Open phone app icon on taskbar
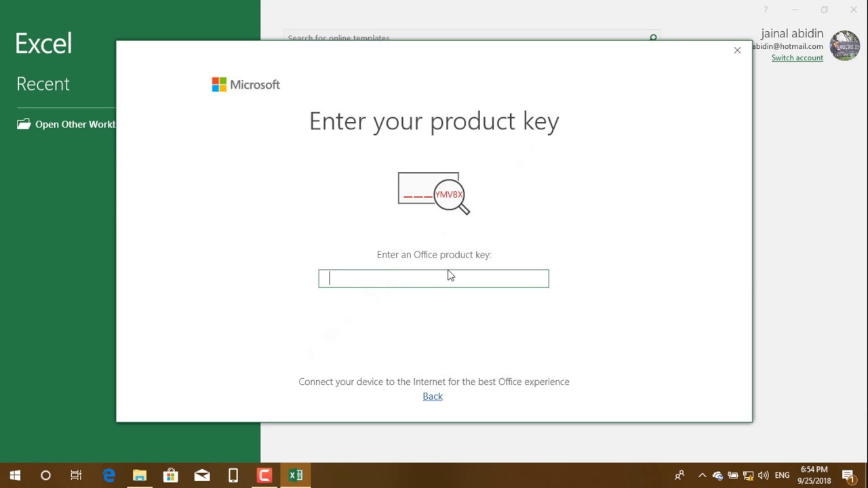The height and width of the screenshot is (488, 868). pyautogui.click(x=233, y=475)
